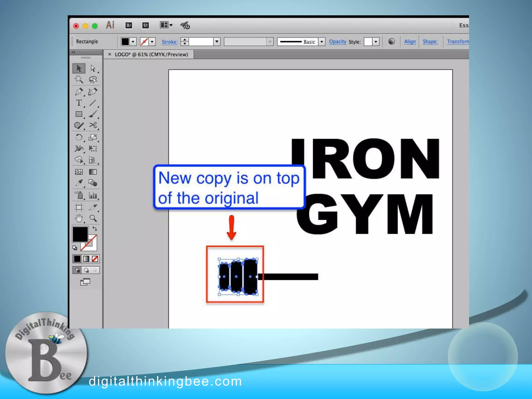Select the Rotate tool
Viewport: 532px width, 399px height.
(x=79, y=137)
